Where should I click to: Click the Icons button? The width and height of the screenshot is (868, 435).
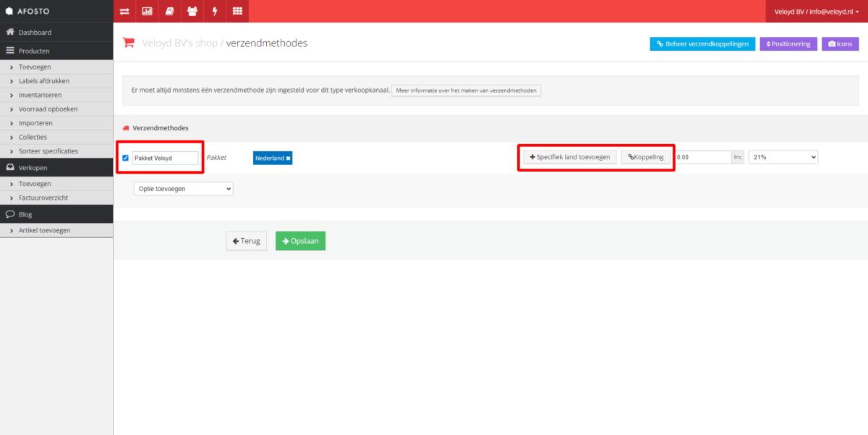[840, 43]
